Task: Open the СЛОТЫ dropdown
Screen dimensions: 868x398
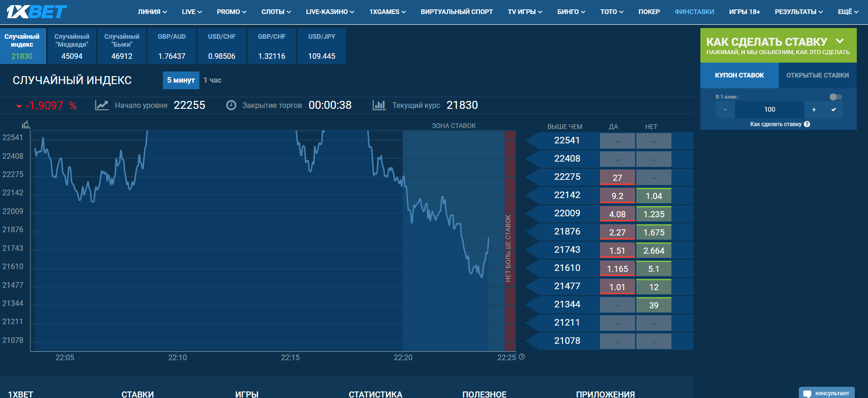Action: pyautogui.click(x=276, y=12)
